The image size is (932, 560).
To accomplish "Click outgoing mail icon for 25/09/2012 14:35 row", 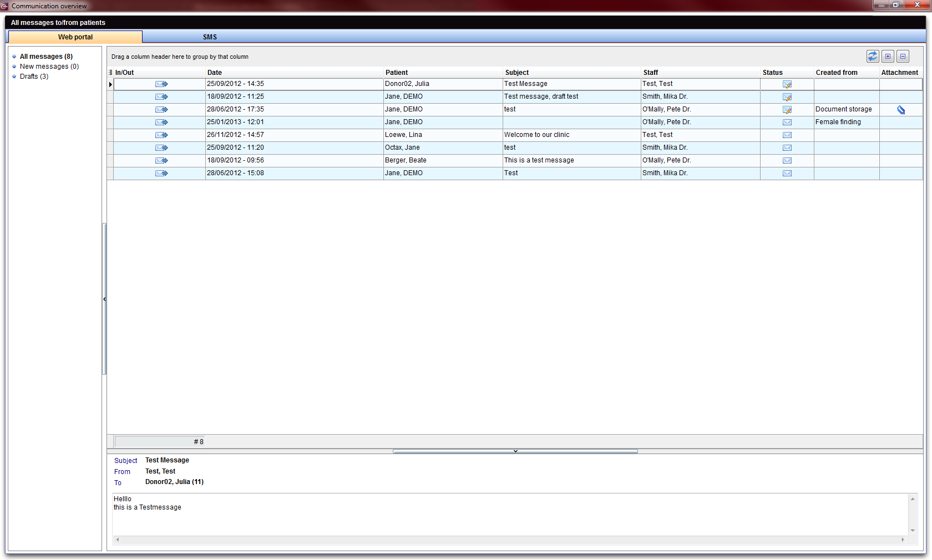I will point(161,84).
